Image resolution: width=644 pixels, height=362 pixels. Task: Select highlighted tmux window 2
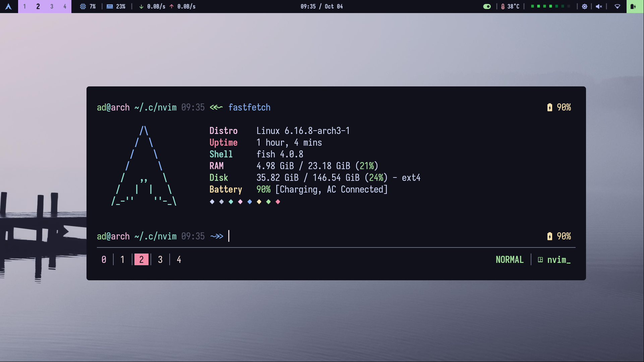click(141, 260)
